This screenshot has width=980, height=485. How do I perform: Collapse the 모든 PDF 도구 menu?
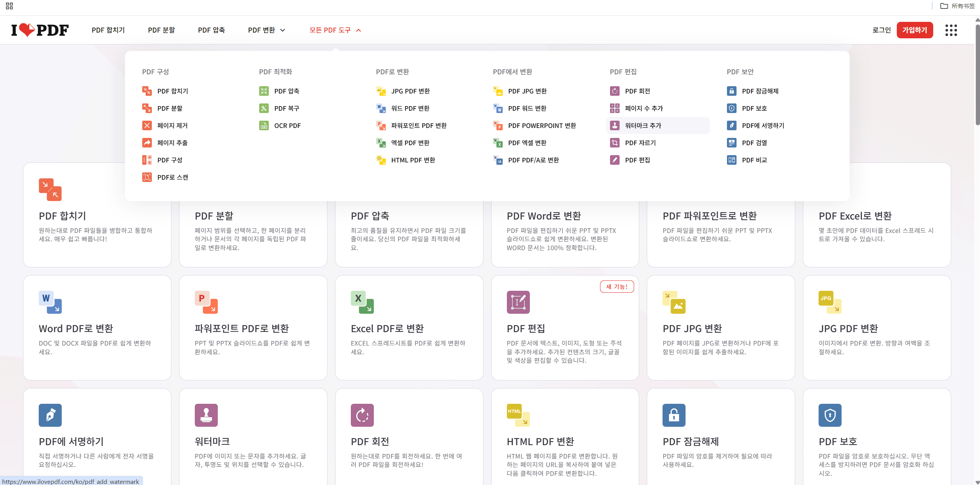point(335,30)
